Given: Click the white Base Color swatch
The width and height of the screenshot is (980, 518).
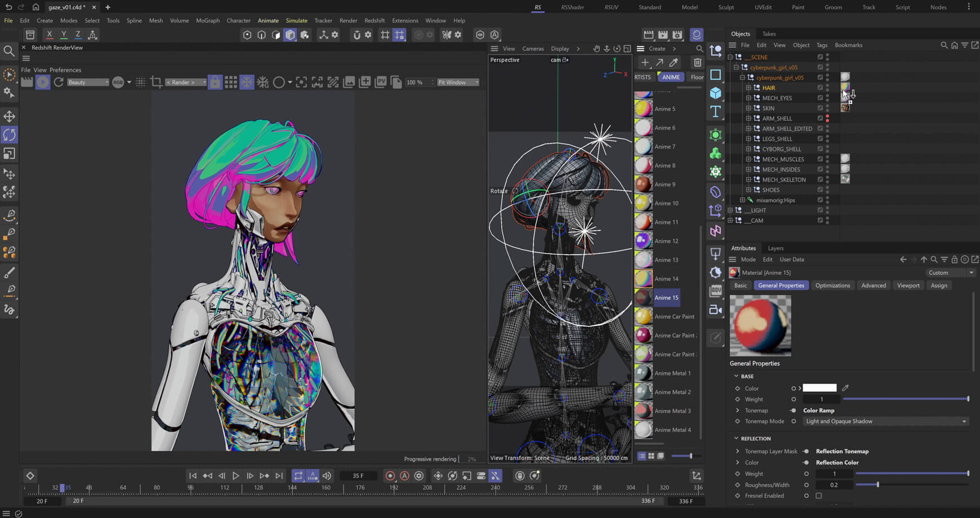Looking at the screenshot, I should tap(819, 388).
